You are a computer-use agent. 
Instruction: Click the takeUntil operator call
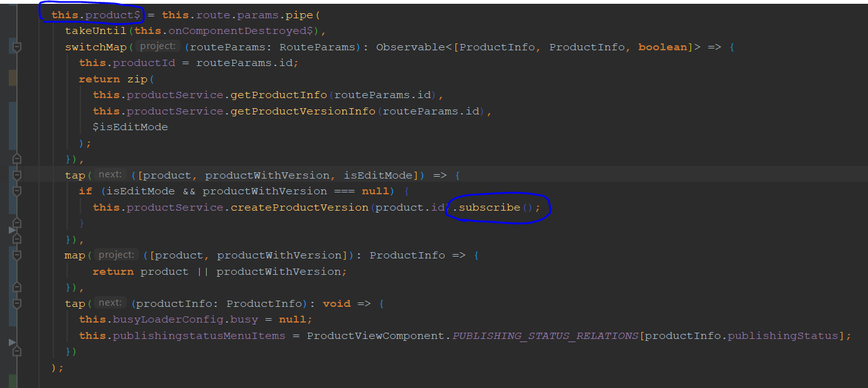click(95, 31)
